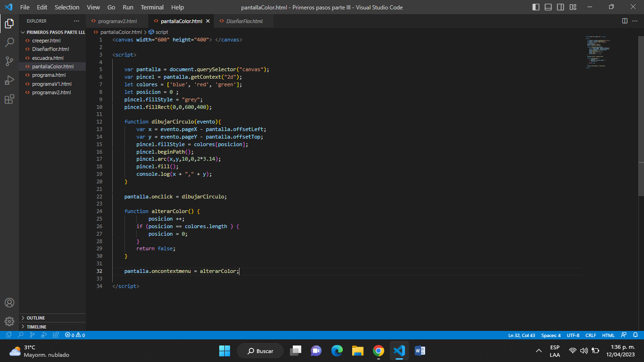Screen dimensions: 644x362
Task: Open Windows Start menu
Action: pos(224,351)
